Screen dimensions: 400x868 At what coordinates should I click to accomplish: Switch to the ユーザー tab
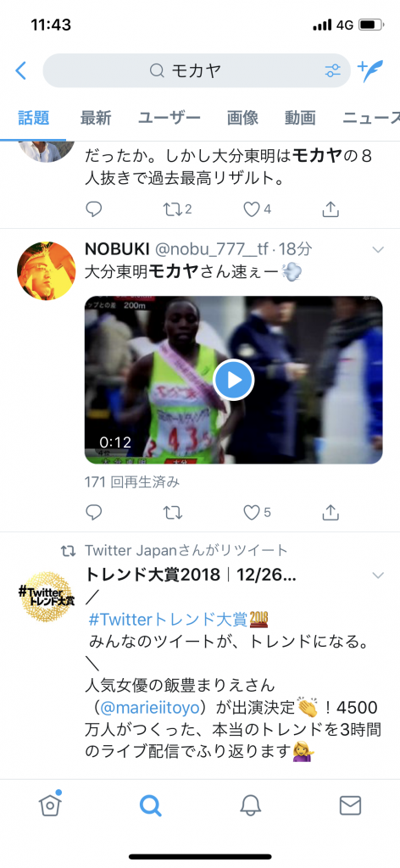click(169, 117)
